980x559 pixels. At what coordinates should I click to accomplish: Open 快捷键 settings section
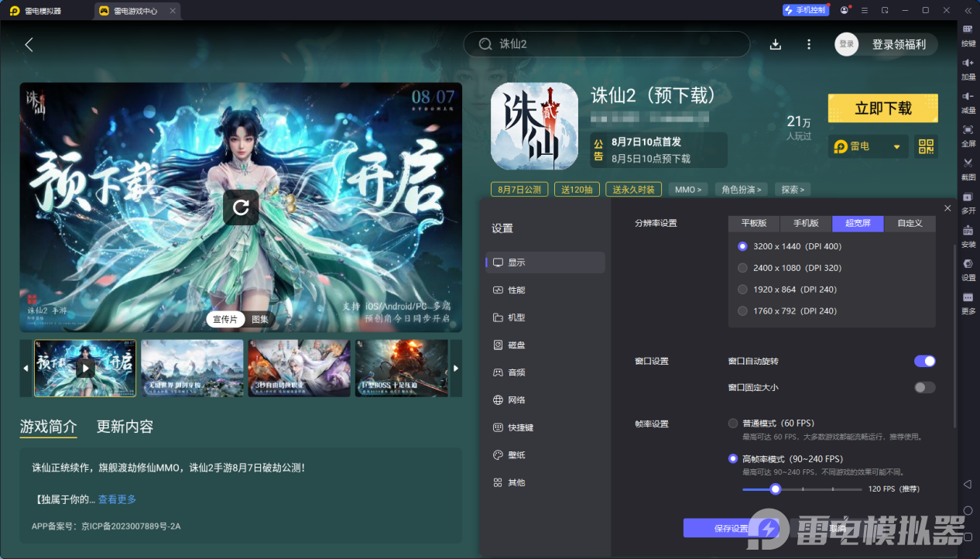[545, 427]
